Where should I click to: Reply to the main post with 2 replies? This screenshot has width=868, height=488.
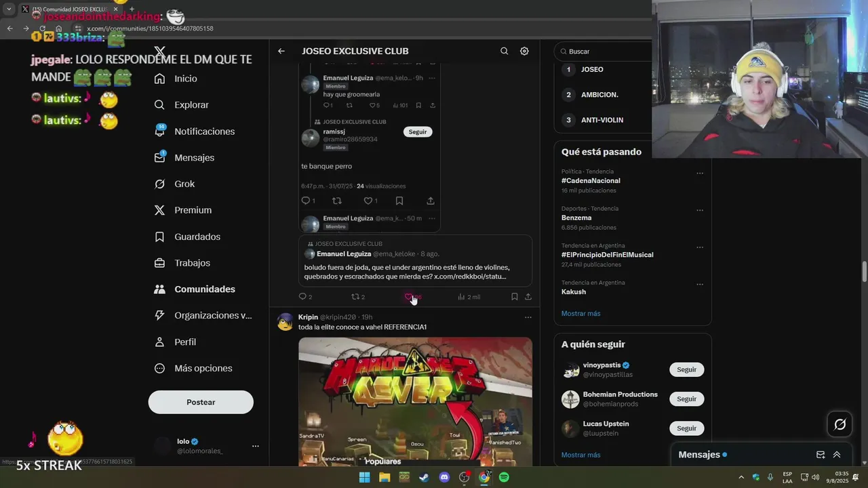(305, 297)
